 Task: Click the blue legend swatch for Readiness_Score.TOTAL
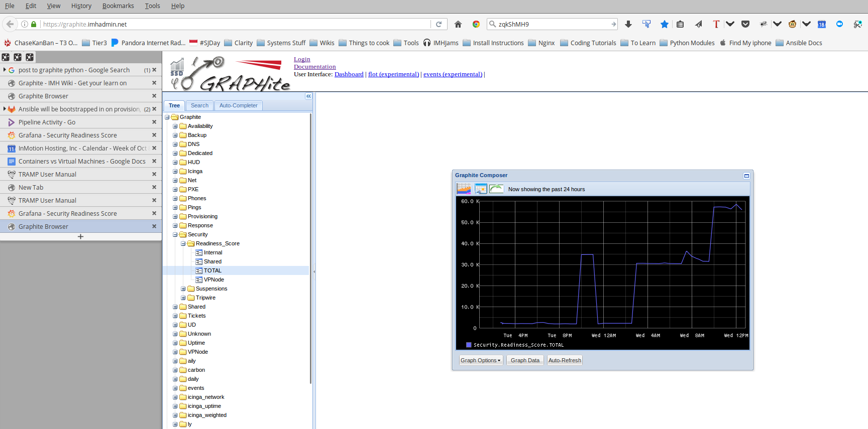[x=469, y=345]
